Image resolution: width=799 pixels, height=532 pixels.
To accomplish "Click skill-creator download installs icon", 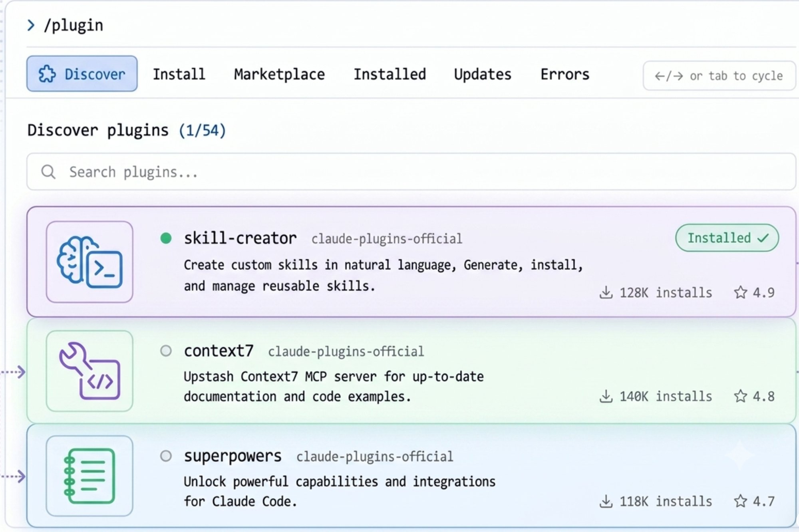I will pos(606,292).
